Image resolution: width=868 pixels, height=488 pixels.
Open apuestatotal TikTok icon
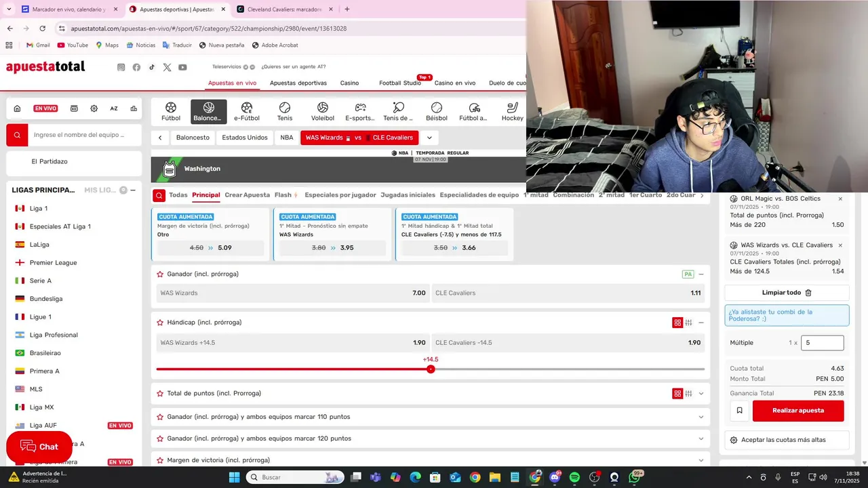152,67
